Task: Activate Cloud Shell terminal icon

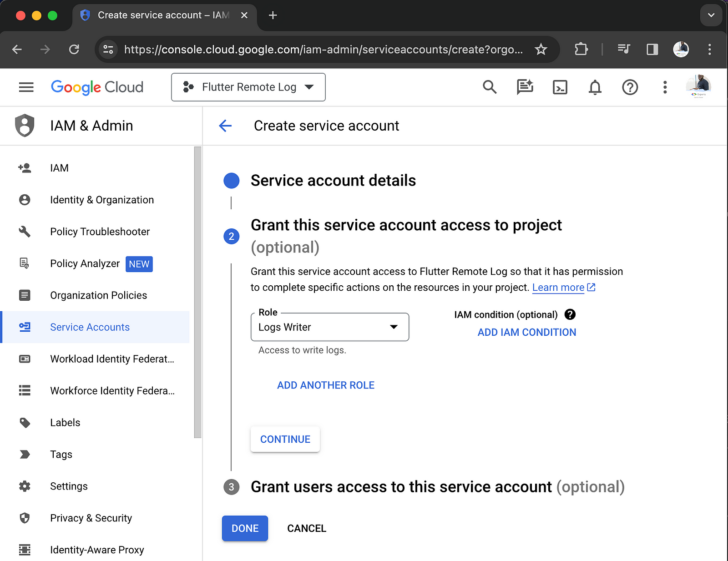Action: 560,87
